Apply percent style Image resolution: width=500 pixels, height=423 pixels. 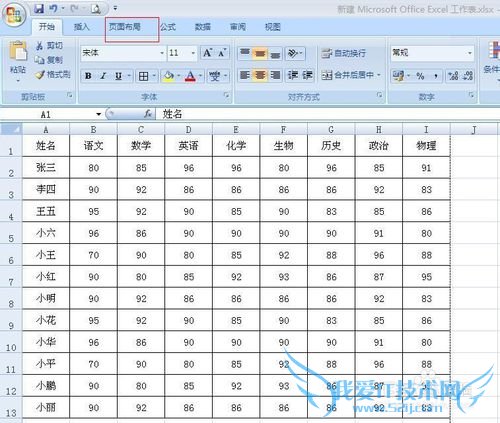(x=420, y=76)
